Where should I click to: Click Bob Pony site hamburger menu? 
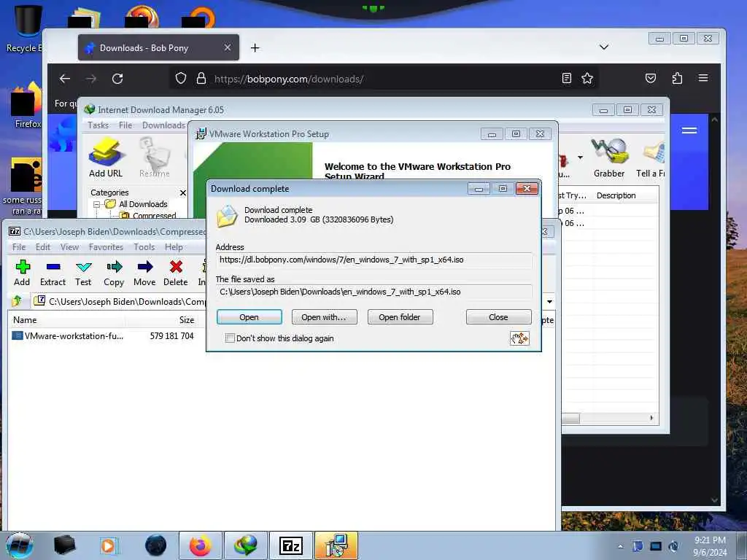coord(689,131)
